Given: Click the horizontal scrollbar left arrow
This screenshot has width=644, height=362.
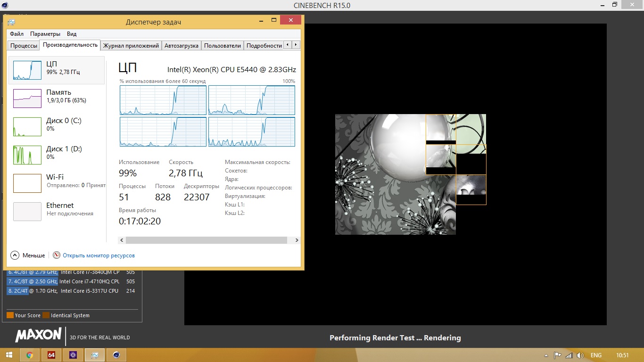Looking at the screenshot, I should pyautogui.click(x=122, y=240).
